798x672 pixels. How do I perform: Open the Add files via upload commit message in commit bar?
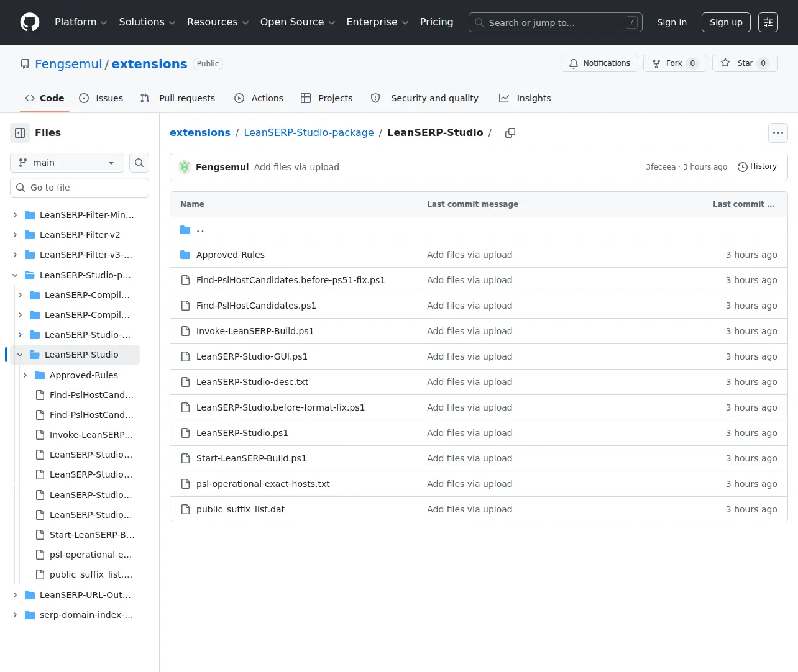[296, 167]
